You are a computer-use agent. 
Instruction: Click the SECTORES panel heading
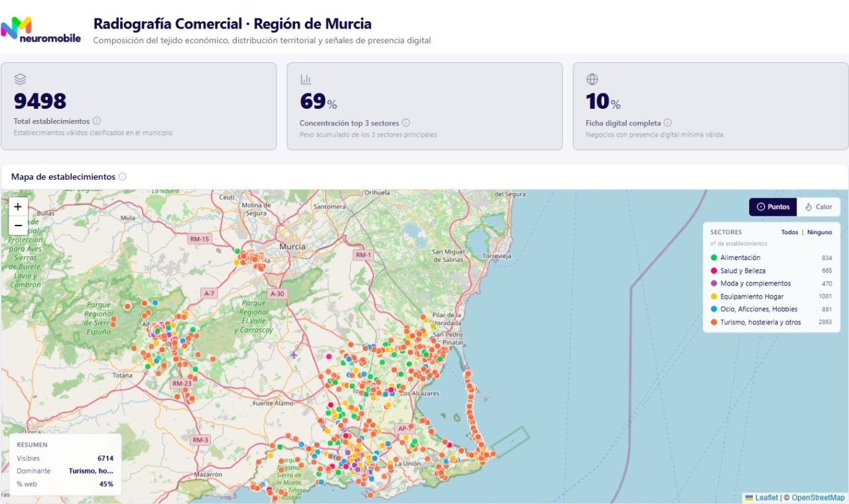coord(726,232)
